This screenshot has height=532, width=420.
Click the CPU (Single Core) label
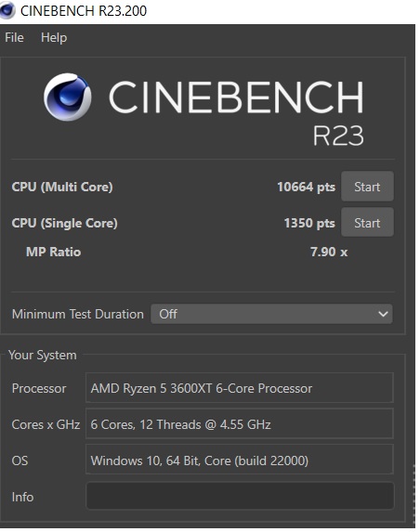[64, 223]
